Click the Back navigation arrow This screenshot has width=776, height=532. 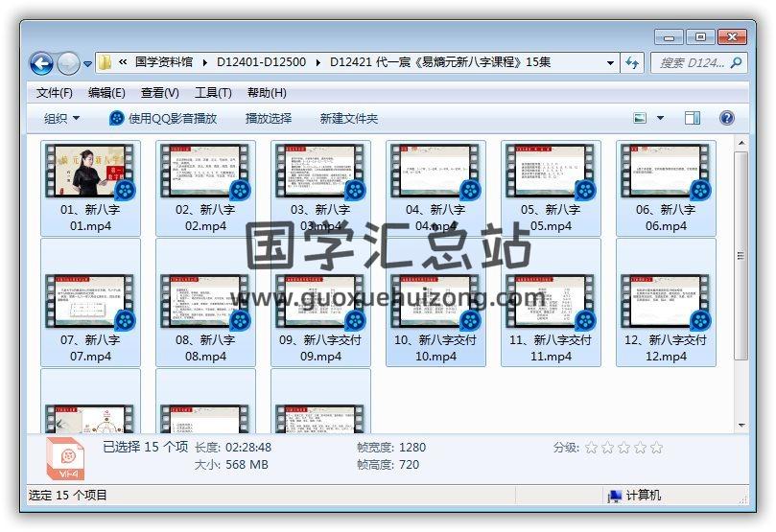[x=41, y=63]
